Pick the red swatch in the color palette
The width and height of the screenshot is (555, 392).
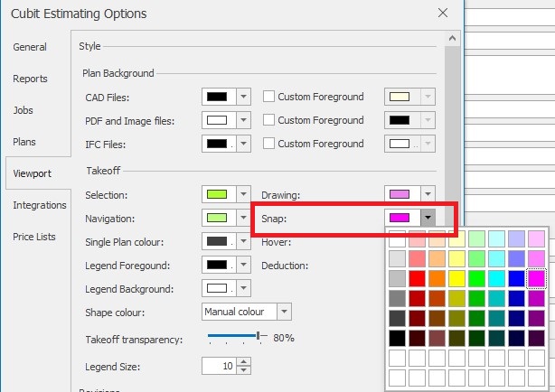[x=418, y=279]
